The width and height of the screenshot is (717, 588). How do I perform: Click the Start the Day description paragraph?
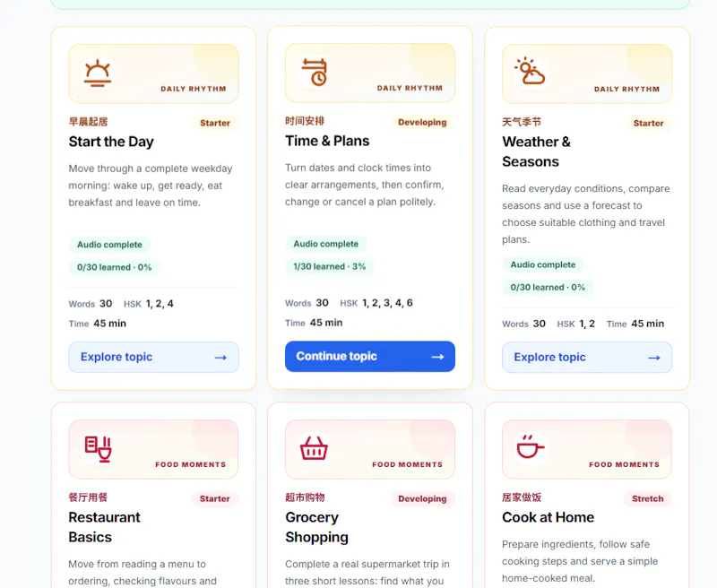[x=151, y=186]
